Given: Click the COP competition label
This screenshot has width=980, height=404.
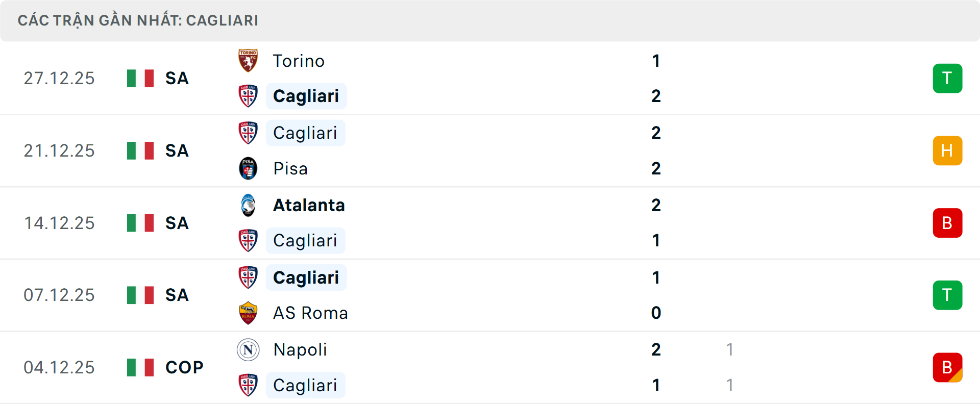Looking at the screenshot, I should pos(184,367).
